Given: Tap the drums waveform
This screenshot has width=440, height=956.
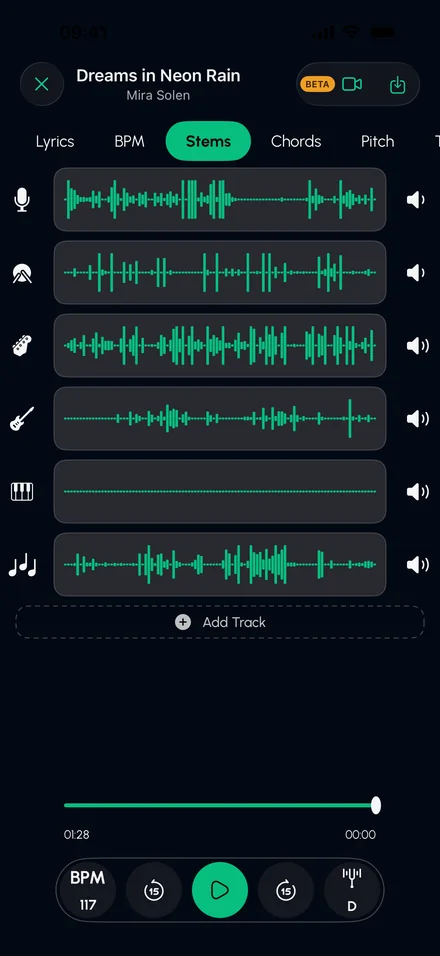Looking at the screenshot, I should click(x=220, y=273).
